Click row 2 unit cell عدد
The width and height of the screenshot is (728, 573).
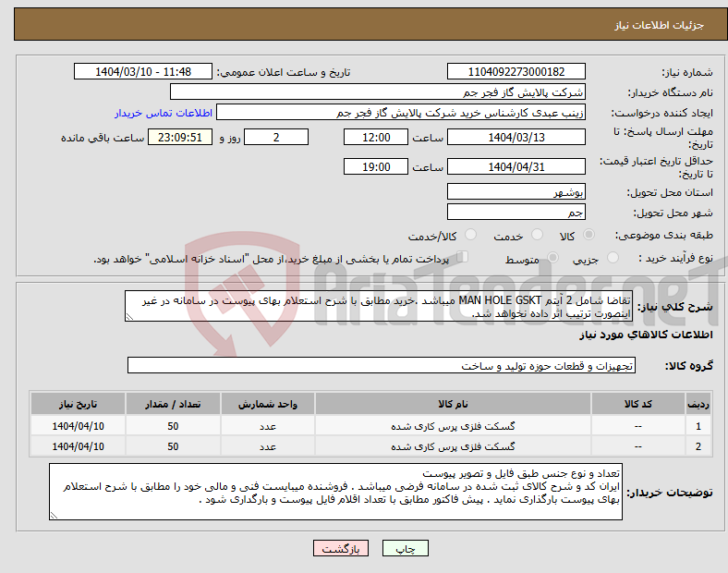[x=268, y=446]
